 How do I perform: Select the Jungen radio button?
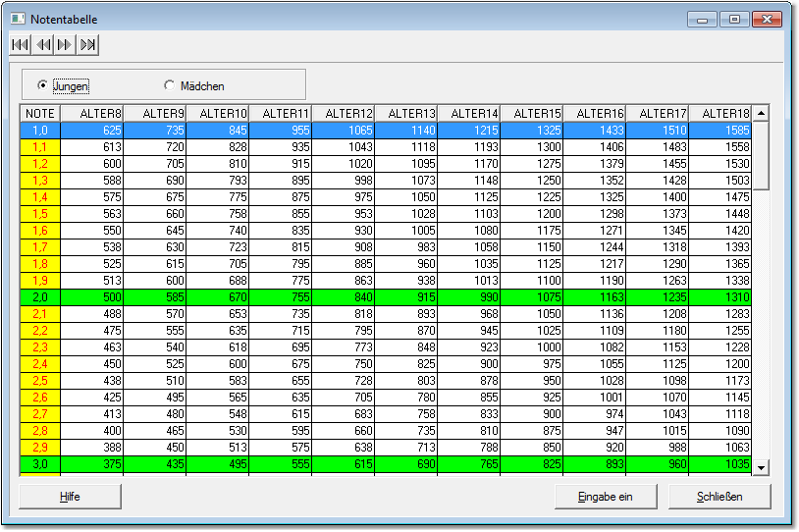pos(42,85)
